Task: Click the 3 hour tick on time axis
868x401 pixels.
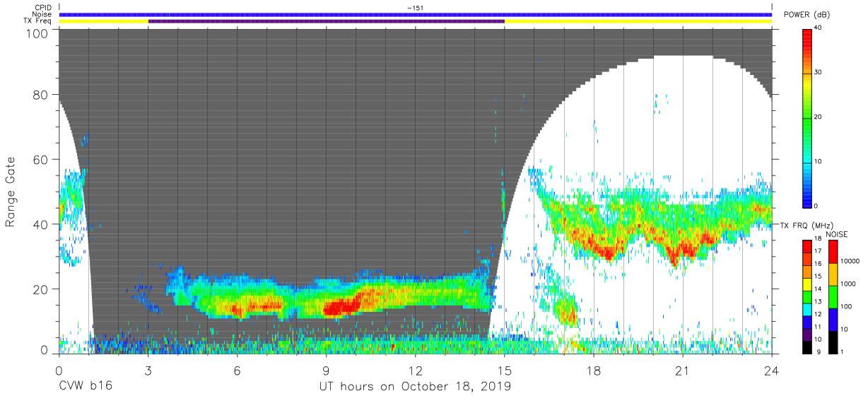Action: (148, 371)
